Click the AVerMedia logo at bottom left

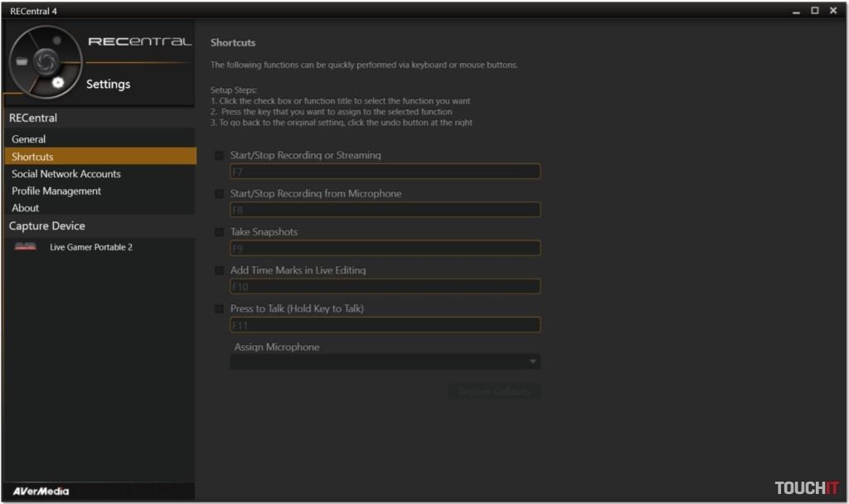pos(41,491)
